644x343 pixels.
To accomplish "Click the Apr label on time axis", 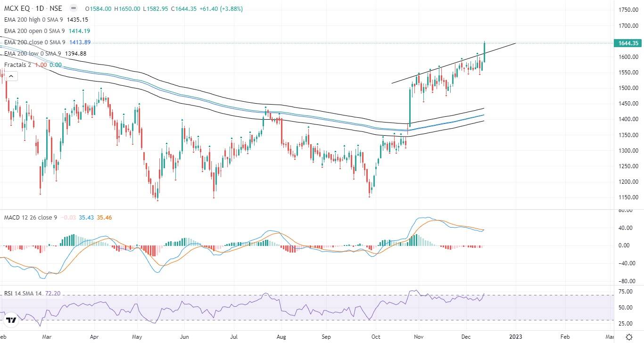I will (94, 337).
